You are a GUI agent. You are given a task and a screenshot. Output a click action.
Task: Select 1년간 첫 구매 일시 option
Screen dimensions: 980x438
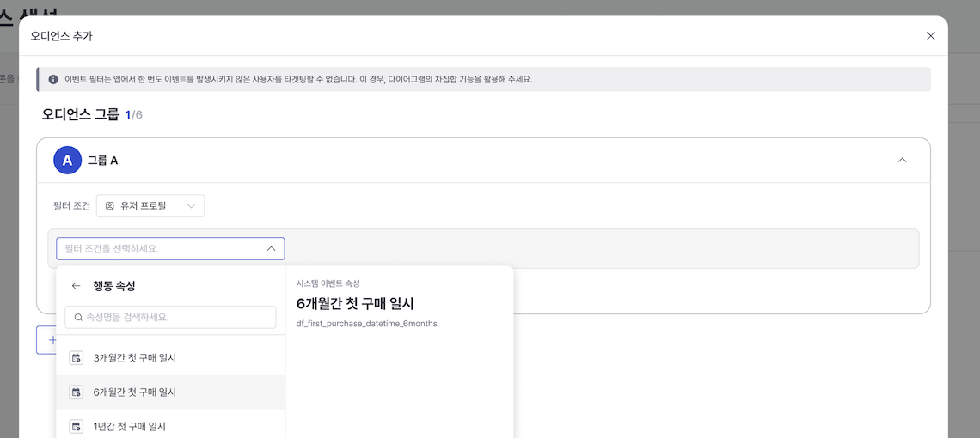[x=170, y=426]
